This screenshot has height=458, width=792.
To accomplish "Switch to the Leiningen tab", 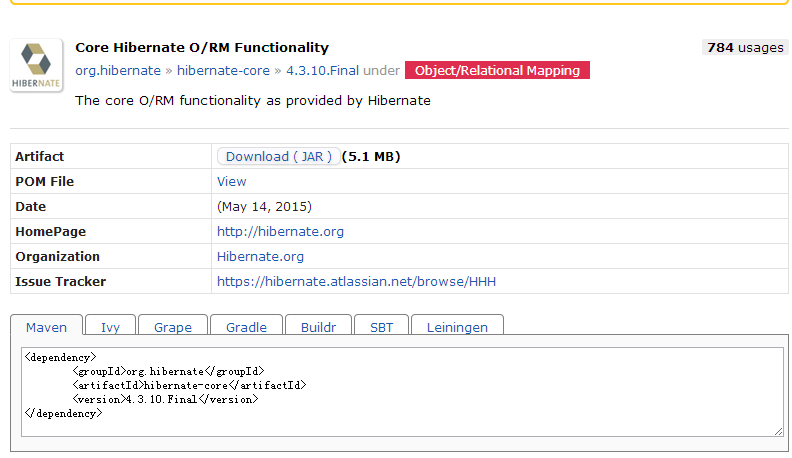I will point(457,325).
